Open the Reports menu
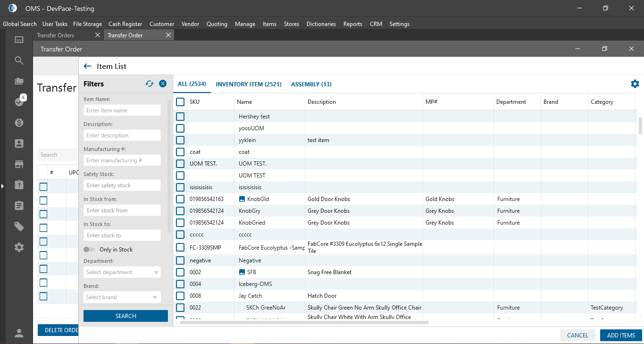 coord(352,24)
